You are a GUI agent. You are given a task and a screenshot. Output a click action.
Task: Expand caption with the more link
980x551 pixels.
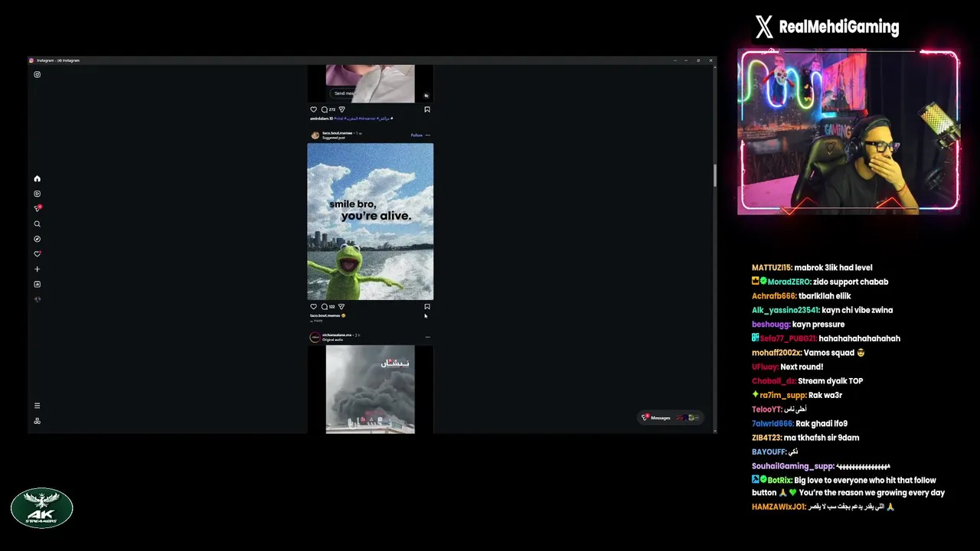tap(317, 321)
